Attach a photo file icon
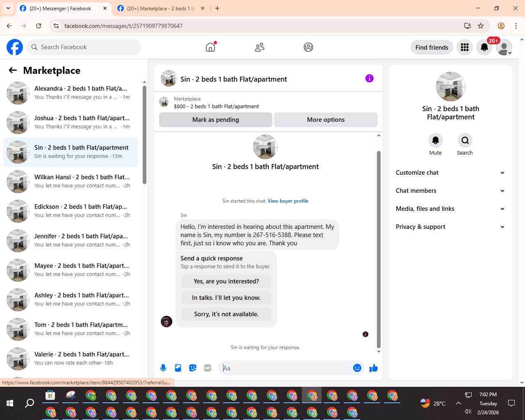This screenshot has width=525, height=420. click(x=178, y=368)
